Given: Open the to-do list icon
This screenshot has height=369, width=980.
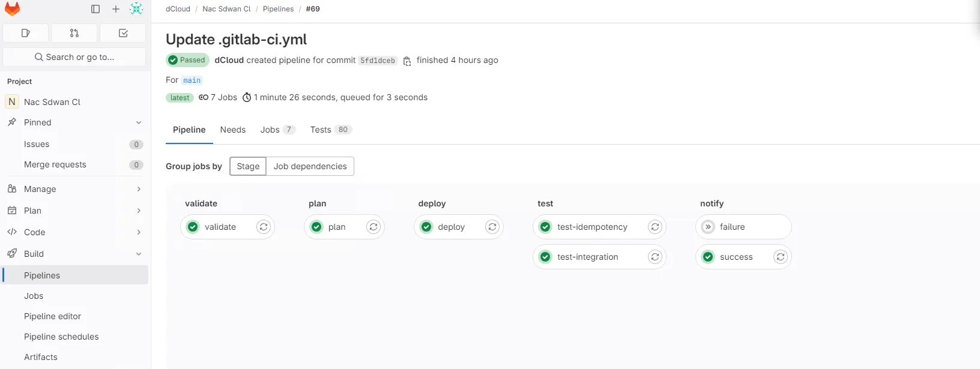Looking at the screenshot, I should click(x=123, y=33).
